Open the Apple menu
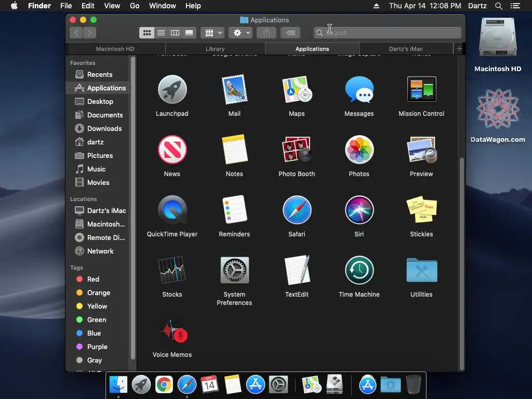This screenshot has width=532, height=399. click(14, 6)
